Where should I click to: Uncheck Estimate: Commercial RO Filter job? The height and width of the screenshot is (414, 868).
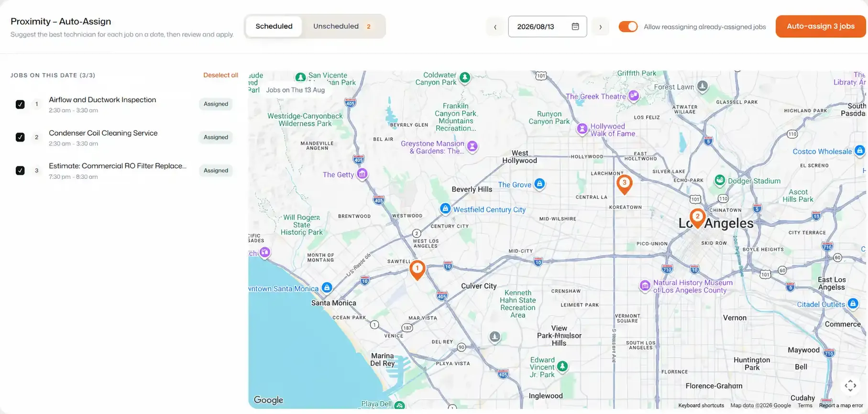(20, 171)
